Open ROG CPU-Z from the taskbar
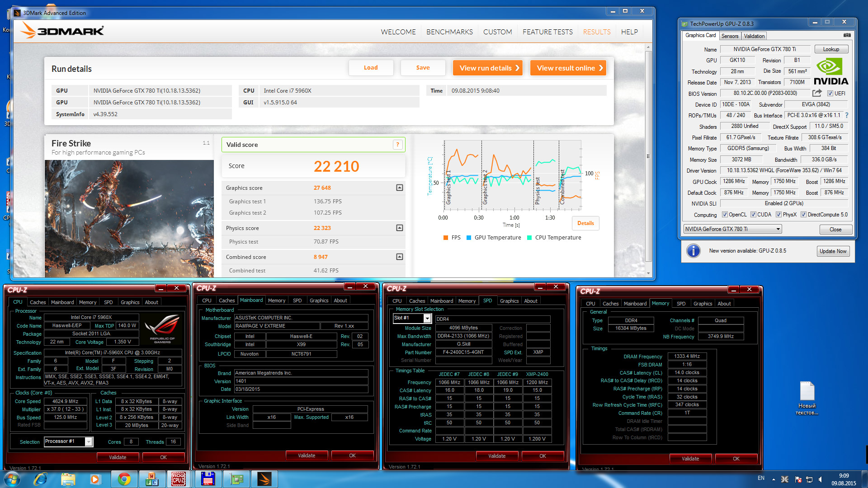The width and height of the screenshot is (868, 488). (x=178, y=479)
